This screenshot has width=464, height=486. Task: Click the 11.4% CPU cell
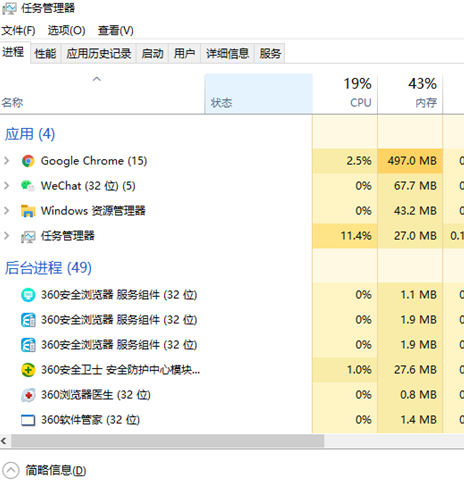(x=345, y=236)
